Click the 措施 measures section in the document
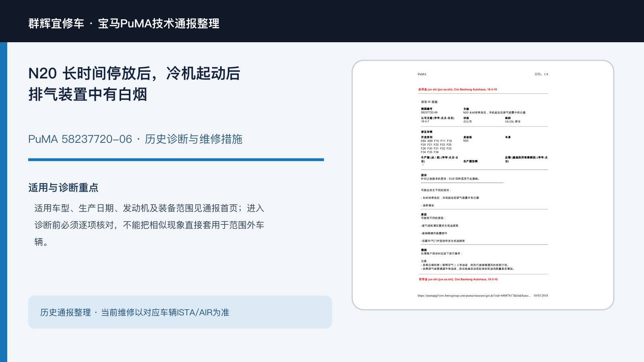This screenshot has height=362, width=644. (468, 259)
